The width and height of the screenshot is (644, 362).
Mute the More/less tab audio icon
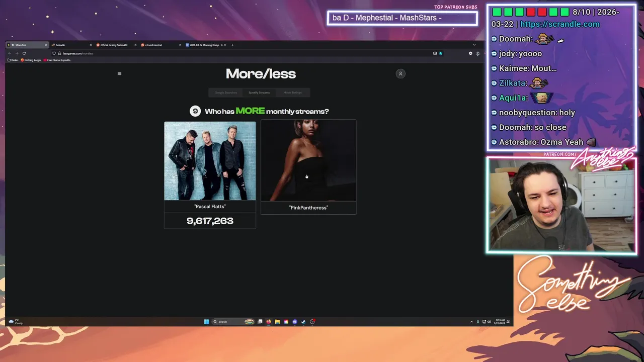pos(13,45)
